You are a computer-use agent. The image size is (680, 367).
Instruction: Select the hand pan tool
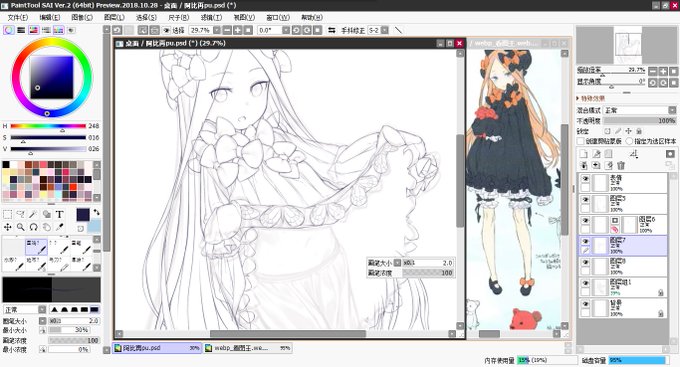click(46, 227)
